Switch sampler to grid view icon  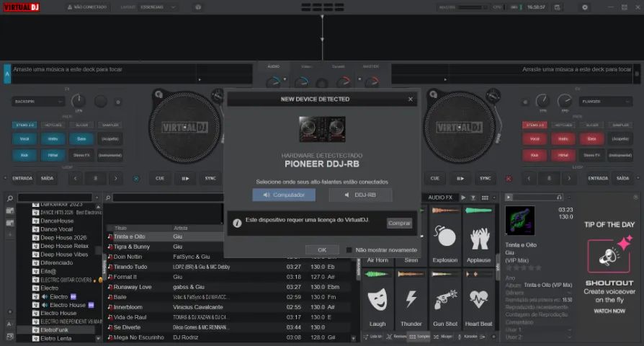485,198
